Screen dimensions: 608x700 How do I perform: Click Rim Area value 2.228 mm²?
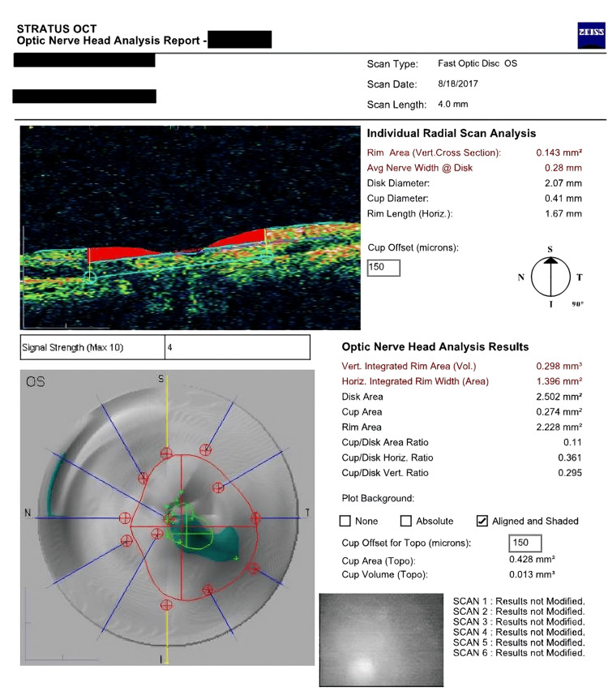point(559,427)
